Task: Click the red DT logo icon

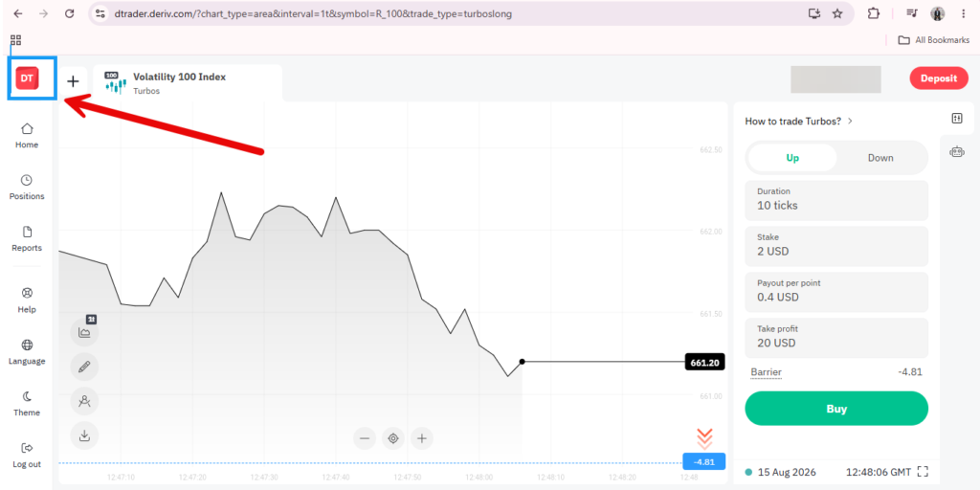Action: [27, 78]
